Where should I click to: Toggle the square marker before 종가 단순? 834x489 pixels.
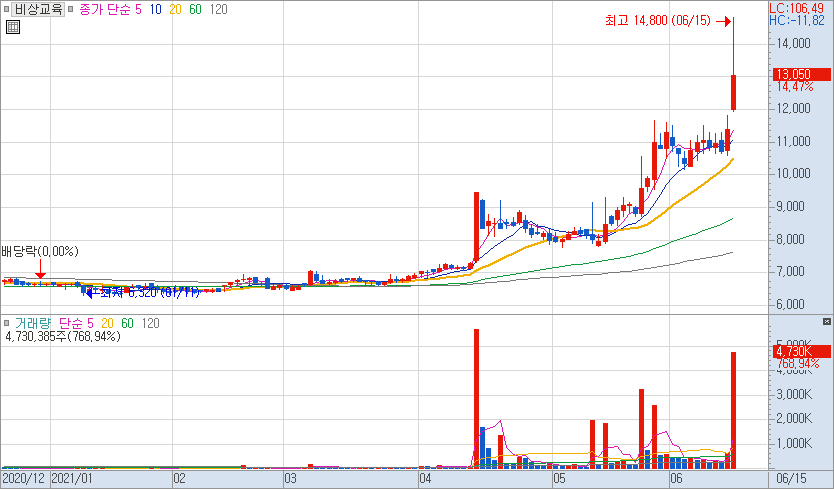point(70,10)
